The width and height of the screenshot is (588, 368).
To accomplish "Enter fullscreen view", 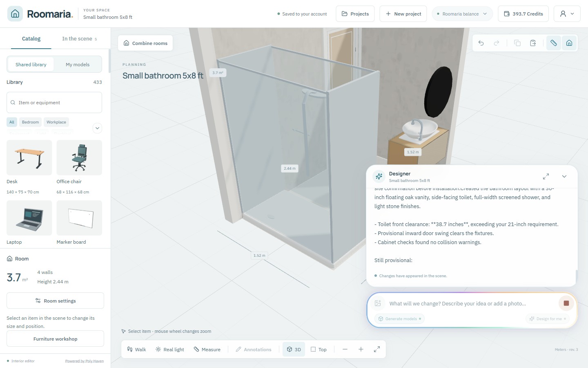I will click(377, 349).
